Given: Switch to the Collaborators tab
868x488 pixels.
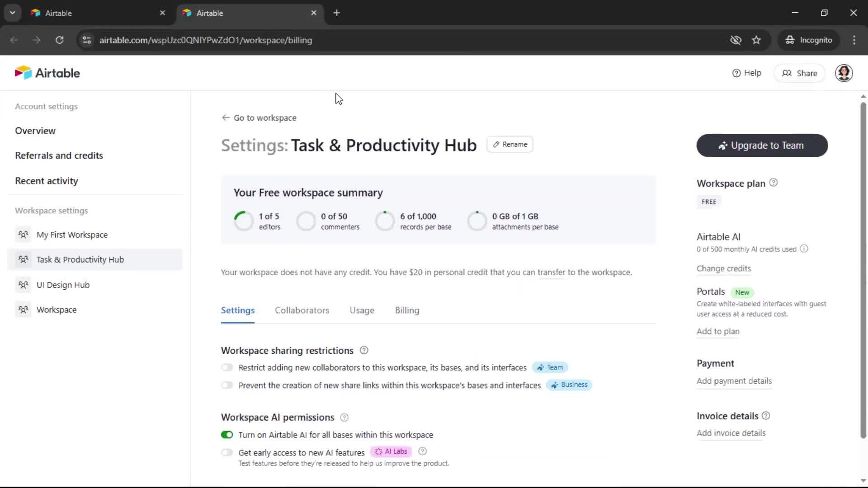Looking at the screenshot, I should pos(302,310).
